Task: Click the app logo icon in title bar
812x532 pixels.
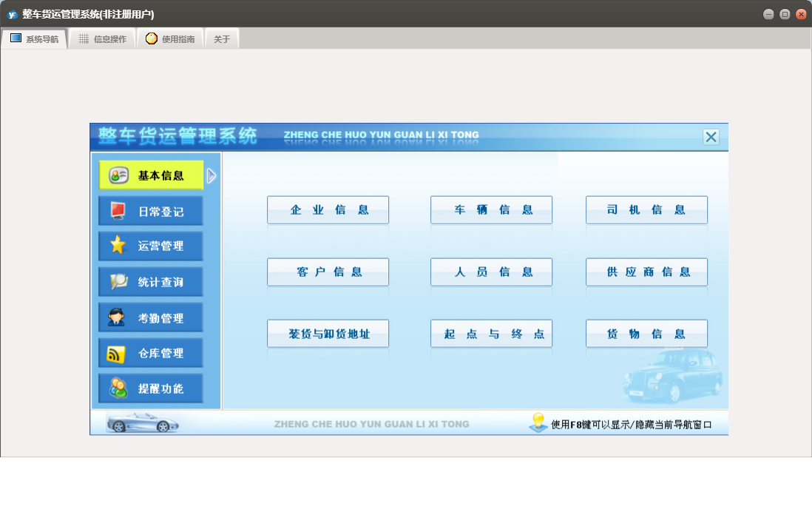Action: click(x=12, y=15)
